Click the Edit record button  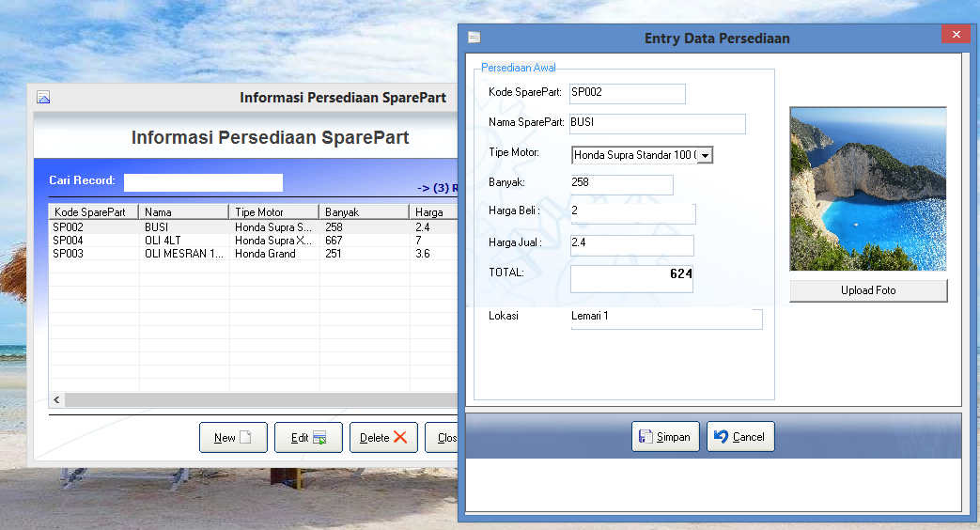point(308,438)
